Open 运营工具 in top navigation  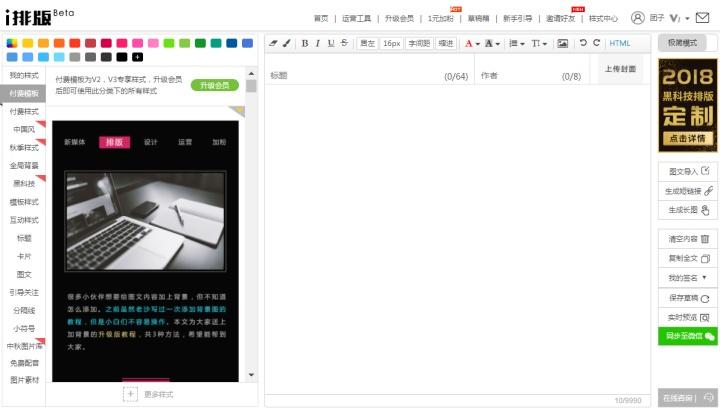pos(356,18)
